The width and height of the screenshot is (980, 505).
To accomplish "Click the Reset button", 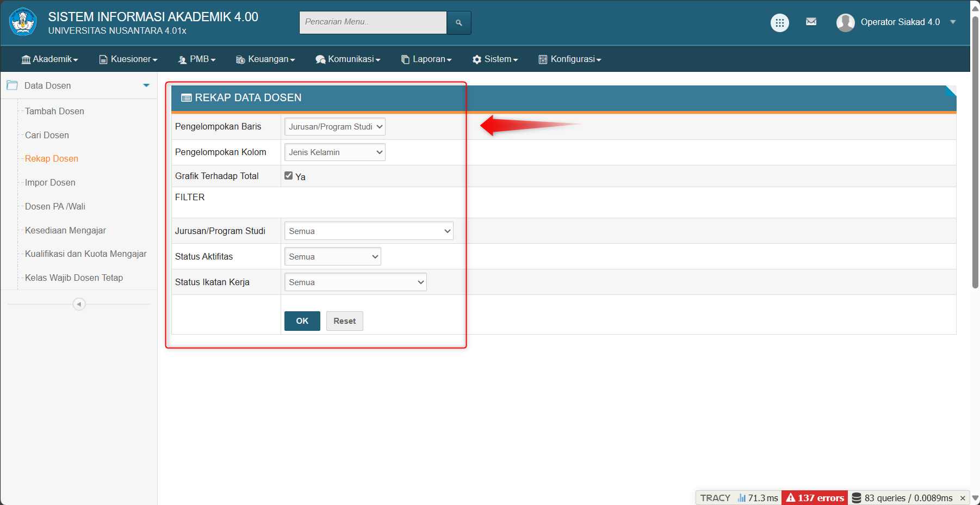I will [344, 321].
